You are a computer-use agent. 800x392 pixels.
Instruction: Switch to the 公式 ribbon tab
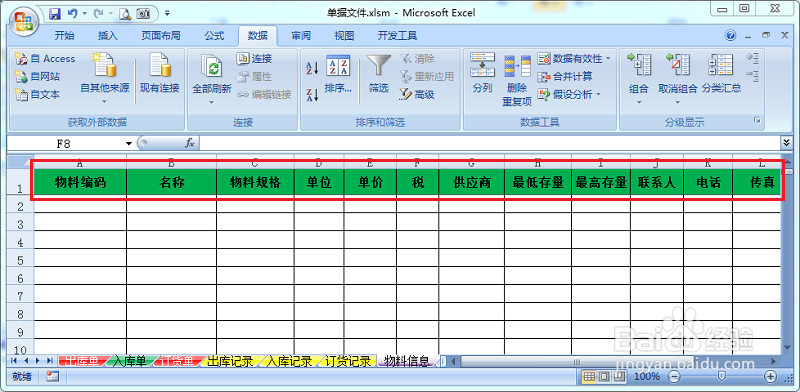pyautogui.click(x=214, y=35)
